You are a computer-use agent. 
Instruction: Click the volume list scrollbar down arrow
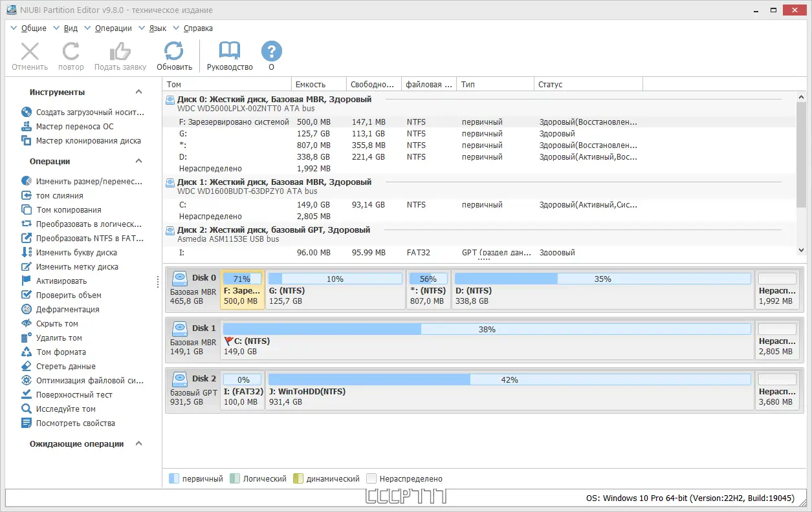[x=801, y=250]
